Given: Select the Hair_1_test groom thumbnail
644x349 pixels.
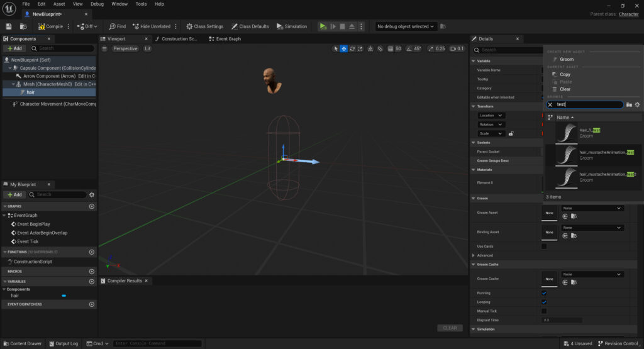Looking at the screenshot, I should point(566,133).
